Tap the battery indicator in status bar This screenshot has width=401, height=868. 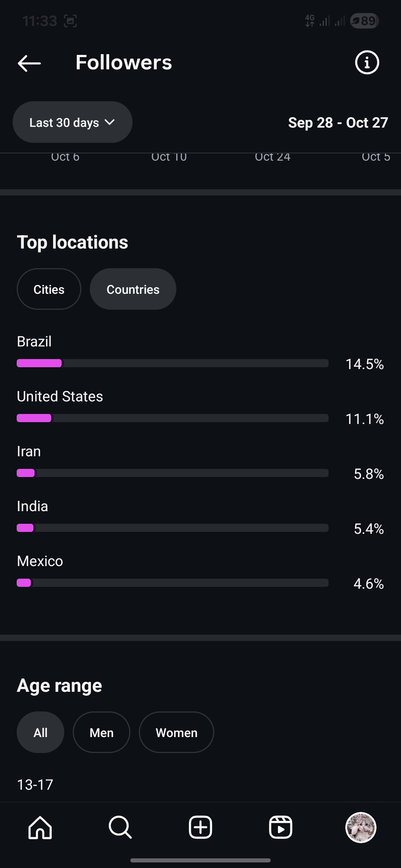pyautogui.click(x=365, y=21)
